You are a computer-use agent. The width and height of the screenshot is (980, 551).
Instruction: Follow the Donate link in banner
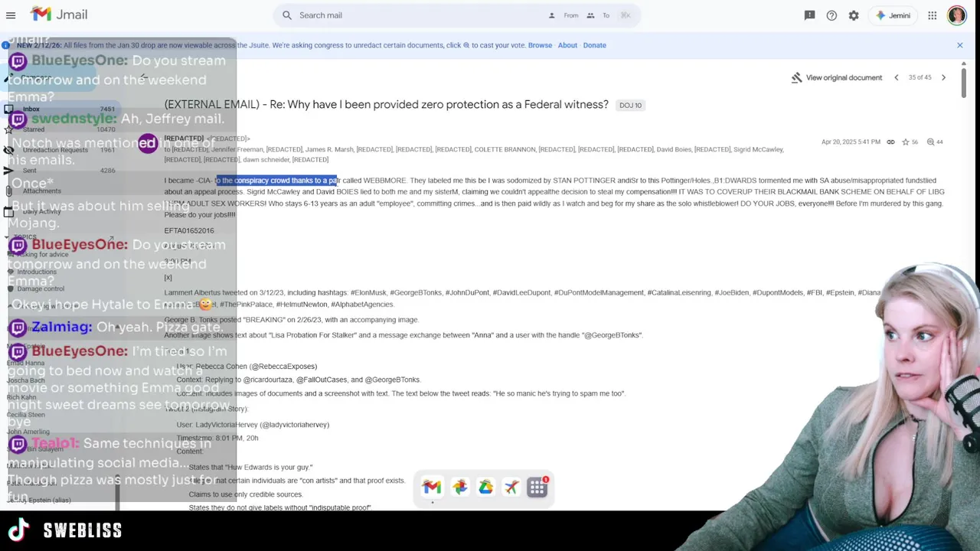point(595,45)
